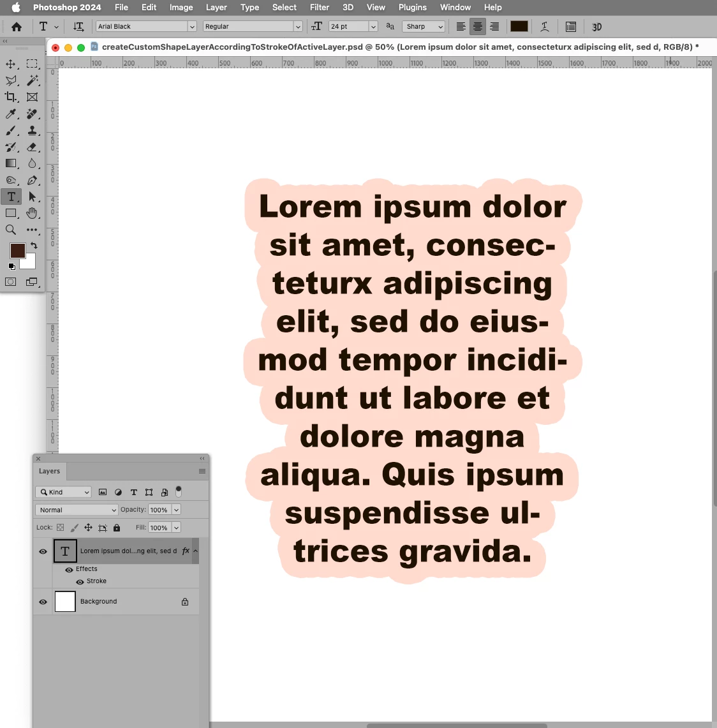Screen dimensions: 717x728
Task: Select the Rectangle shape tool
Action: point(11,213)
